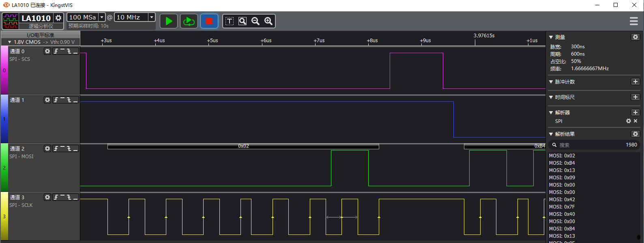Pick the green channel 2 color strip

point(4,168)
